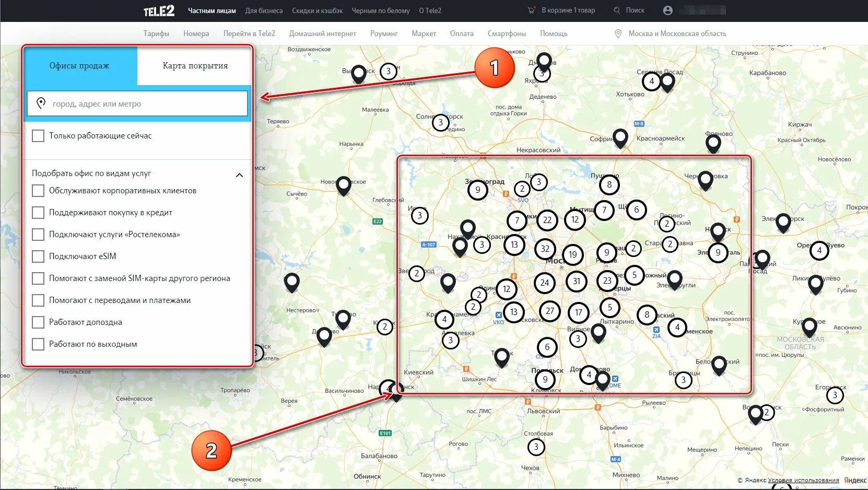Click the Tele2 logo
This screenshot has height=490, width=868.
click(x=159, y=10)
